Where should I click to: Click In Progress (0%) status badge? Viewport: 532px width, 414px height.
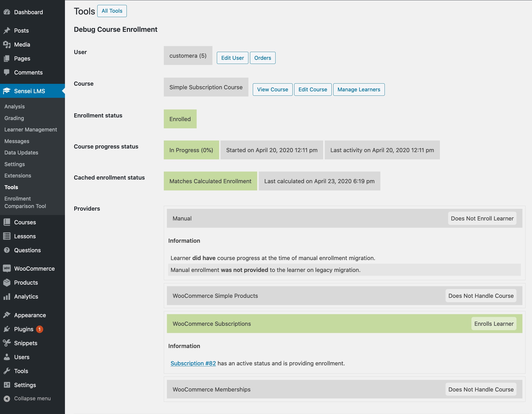(x=191, y=150)
